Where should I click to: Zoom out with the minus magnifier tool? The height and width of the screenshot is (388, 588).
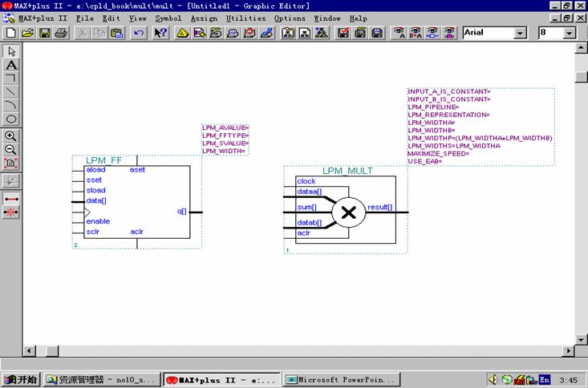[x=11, y=150]
